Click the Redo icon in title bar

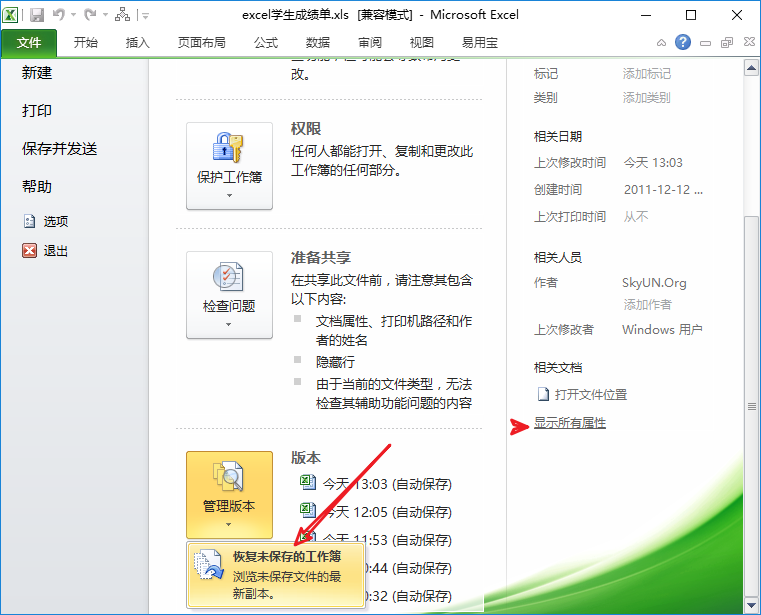click(x=90, y=15)
